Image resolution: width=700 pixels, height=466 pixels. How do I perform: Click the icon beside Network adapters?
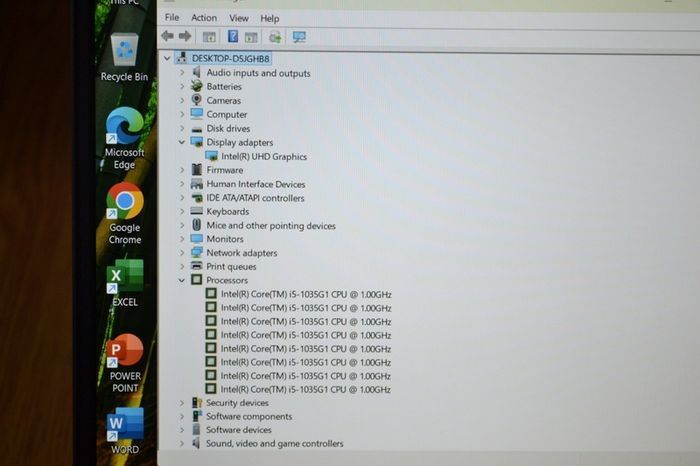tap(196, 252)
